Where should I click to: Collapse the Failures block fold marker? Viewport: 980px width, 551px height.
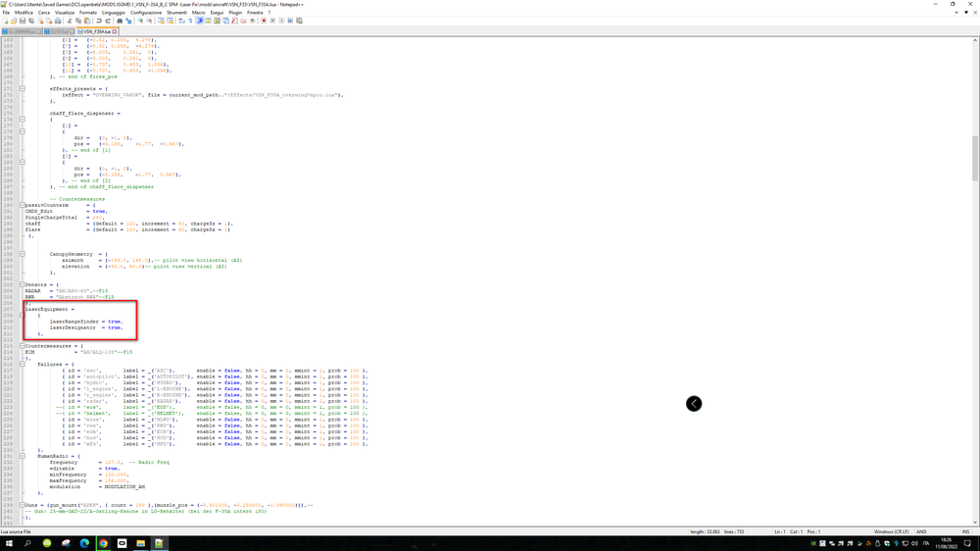(22, 364)
